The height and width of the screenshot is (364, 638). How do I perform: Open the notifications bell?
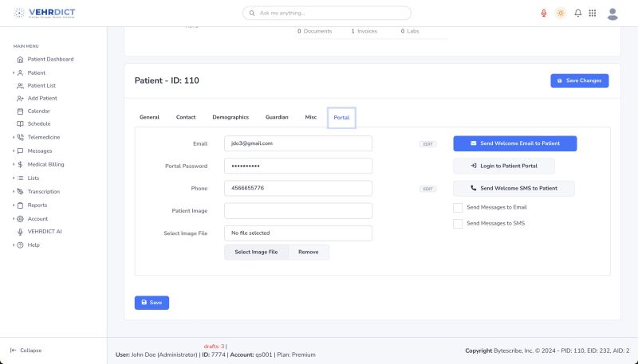coord(577,13)
